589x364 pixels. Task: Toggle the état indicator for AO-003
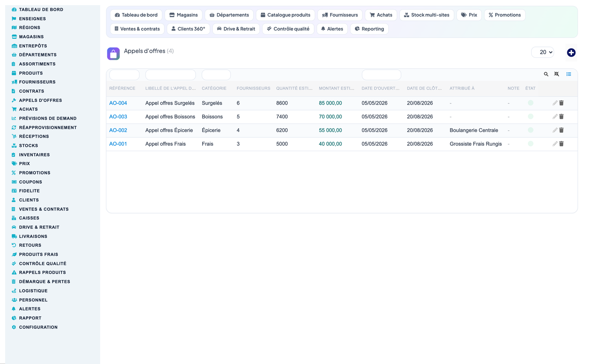point(530,116)
